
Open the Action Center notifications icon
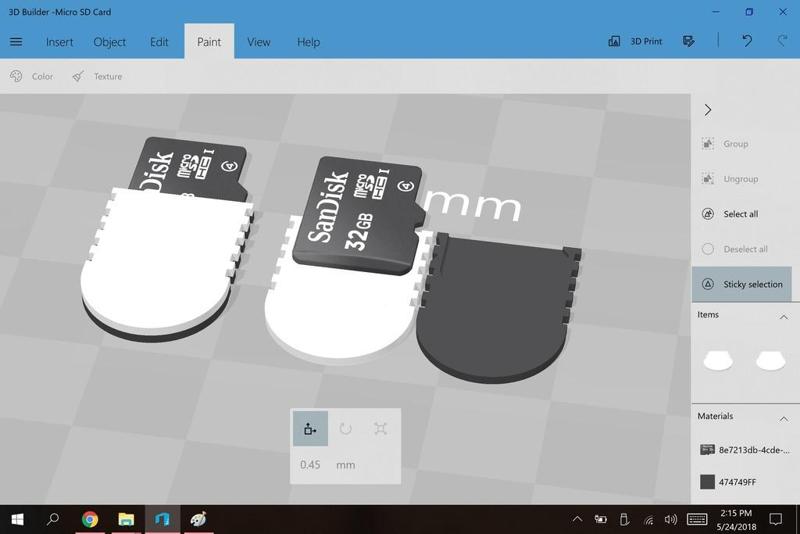pos(776,519)
